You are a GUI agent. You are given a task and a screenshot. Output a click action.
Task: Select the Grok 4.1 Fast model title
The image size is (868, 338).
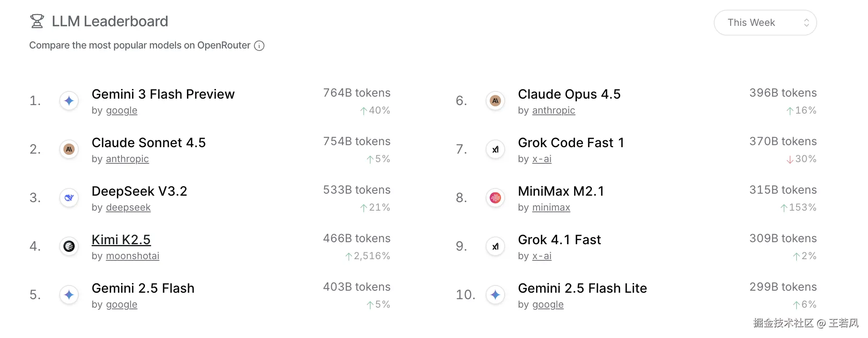(x=559, y=240)
